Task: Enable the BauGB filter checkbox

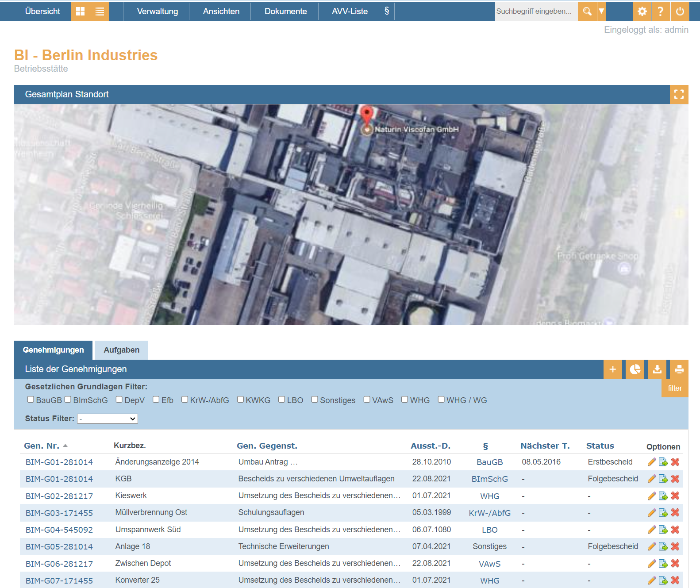Action: [31, 400]
